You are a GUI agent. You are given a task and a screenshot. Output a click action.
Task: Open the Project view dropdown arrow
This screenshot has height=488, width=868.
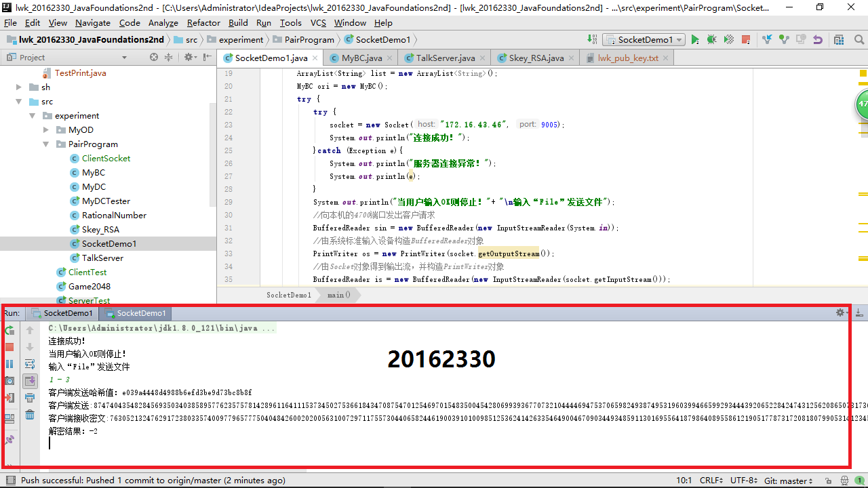124,58
